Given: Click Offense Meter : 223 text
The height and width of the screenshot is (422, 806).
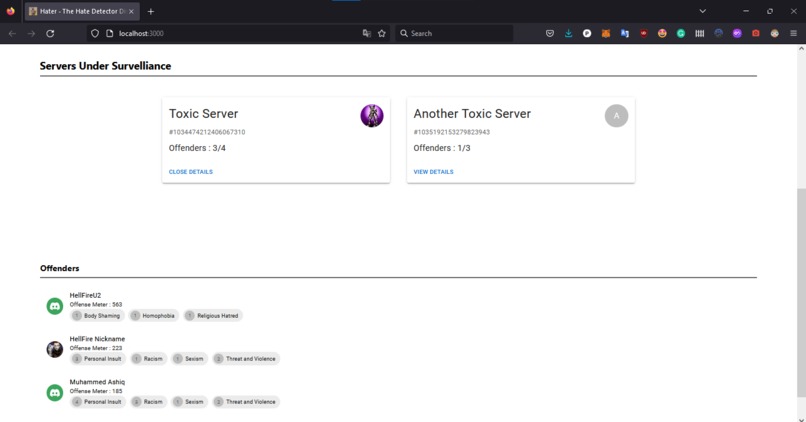Looking at the screenshot, I should tap(96, 348).
